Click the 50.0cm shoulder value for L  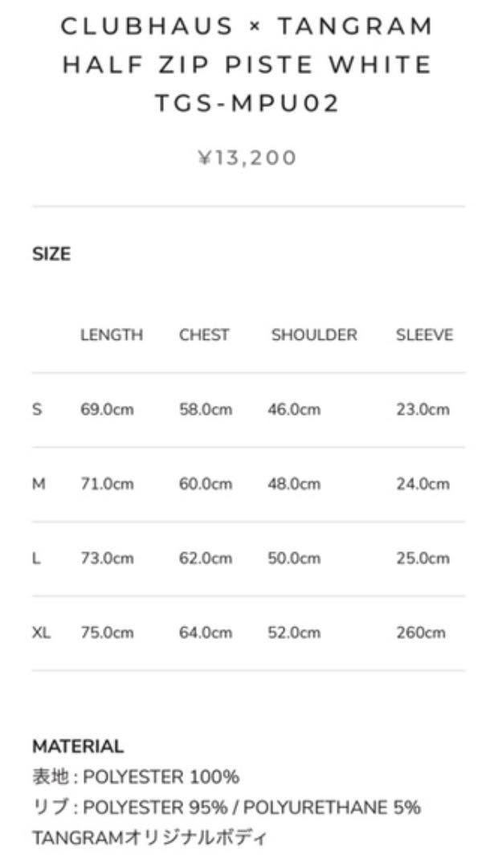click(294, 558)
